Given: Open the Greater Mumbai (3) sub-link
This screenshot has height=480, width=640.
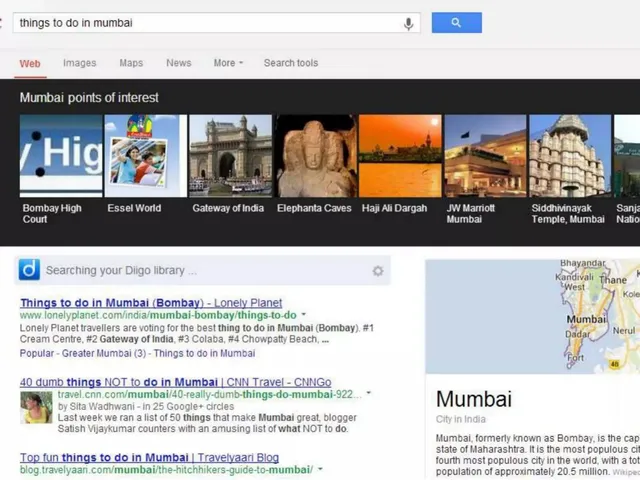Looking at the screenshot, I should [104, 353].
